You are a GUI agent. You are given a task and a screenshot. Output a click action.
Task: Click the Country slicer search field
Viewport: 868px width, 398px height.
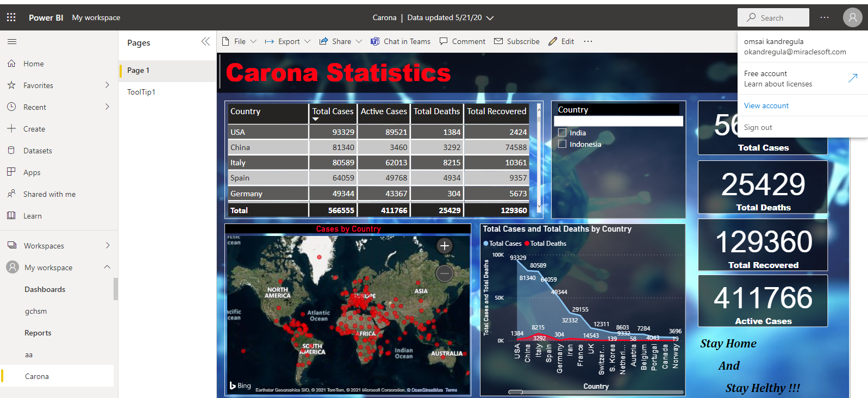(618, 121)
